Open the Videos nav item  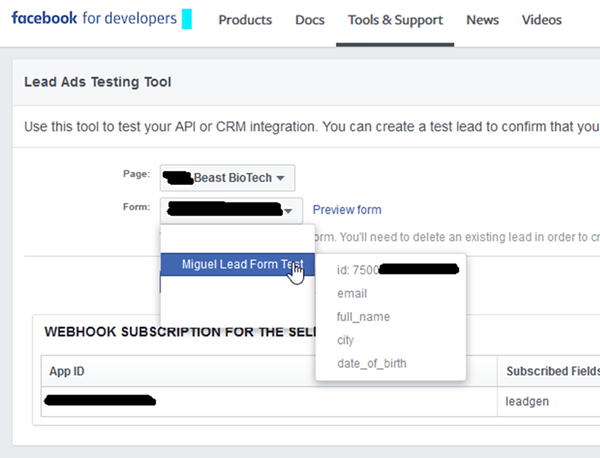point(541,20)
